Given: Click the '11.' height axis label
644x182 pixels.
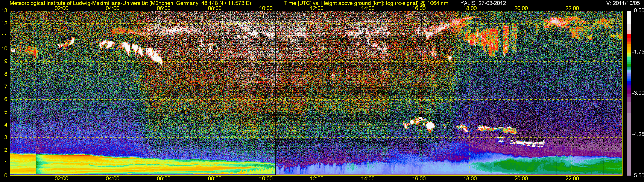Looking at the screenshot, I should click(5, 36).
